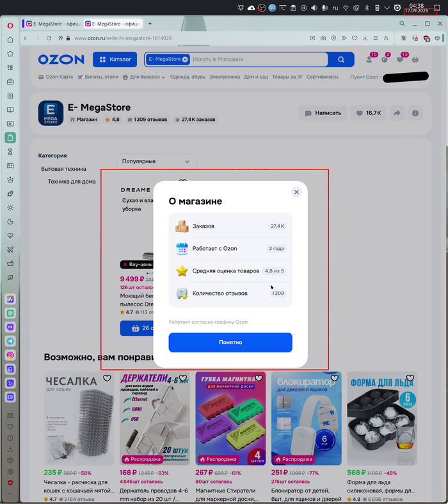448x504 pixels.
Task: Open the system tray volume icon
Action: coord(314,8)
